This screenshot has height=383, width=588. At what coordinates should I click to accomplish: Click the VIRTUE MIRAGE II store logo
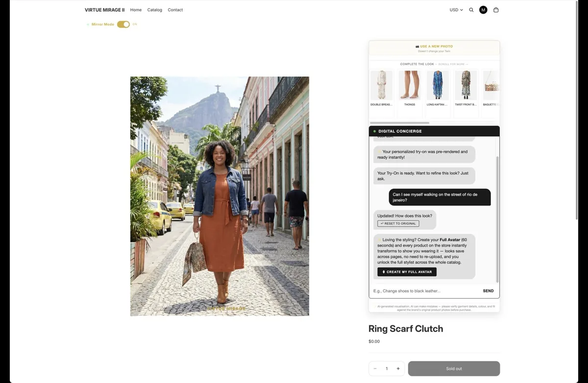pos(104,10)
